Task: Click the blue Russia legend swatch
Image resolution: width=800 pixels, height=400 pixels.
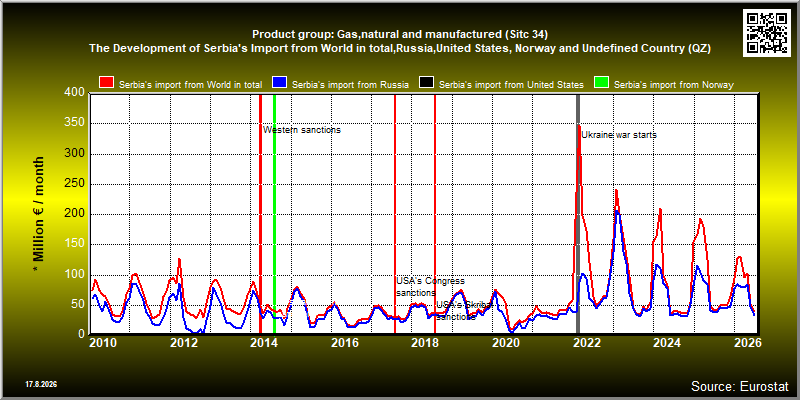Action: [x=280, y=84]
